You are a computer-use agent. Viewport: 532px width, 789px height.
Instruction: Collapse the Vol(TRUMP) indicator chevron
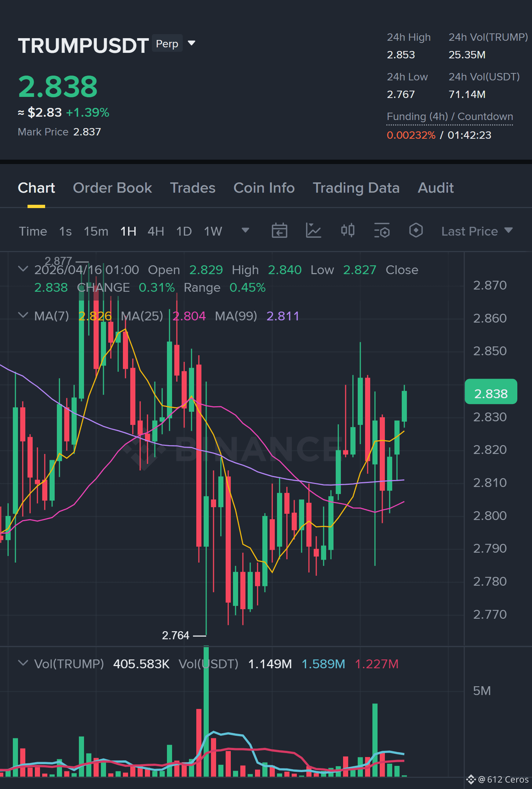(x=23, y=663)
